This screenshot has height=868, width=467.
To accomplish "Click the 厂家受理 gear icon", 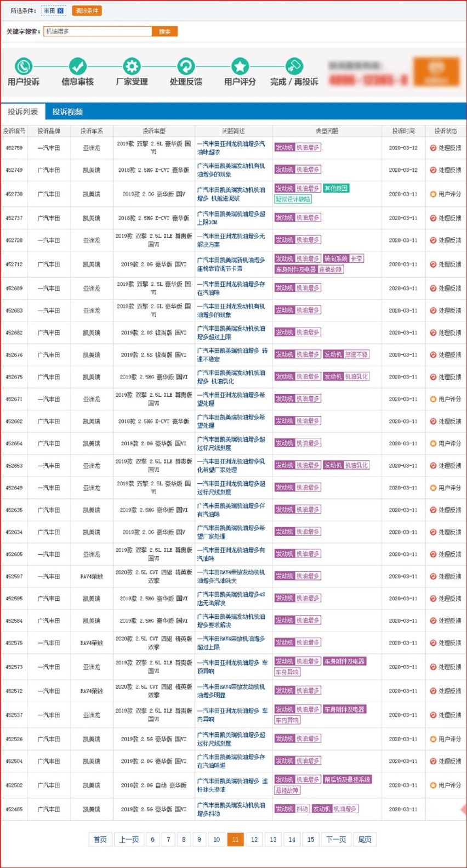I will [x=132, y=66].
